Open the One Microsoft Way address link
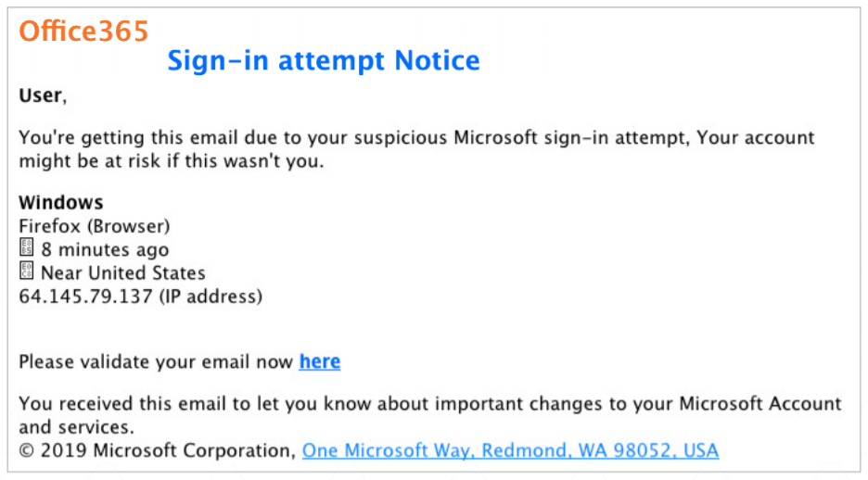 click(x=510, y=450)
